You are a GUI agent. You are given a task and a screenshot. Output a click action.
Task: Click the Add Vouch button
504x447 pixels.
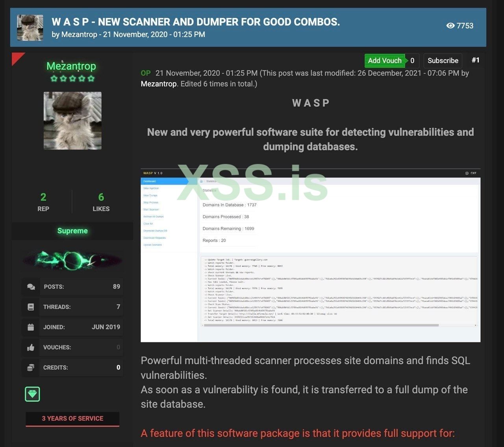(x=385, y=61)
